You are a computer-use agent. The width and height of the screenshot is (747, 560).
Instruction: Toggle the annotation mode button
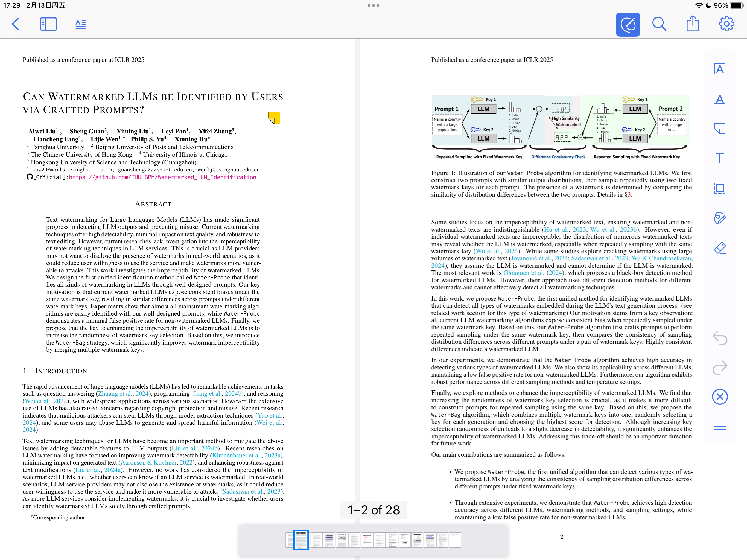pyautogui.click(x=628, y=24)
